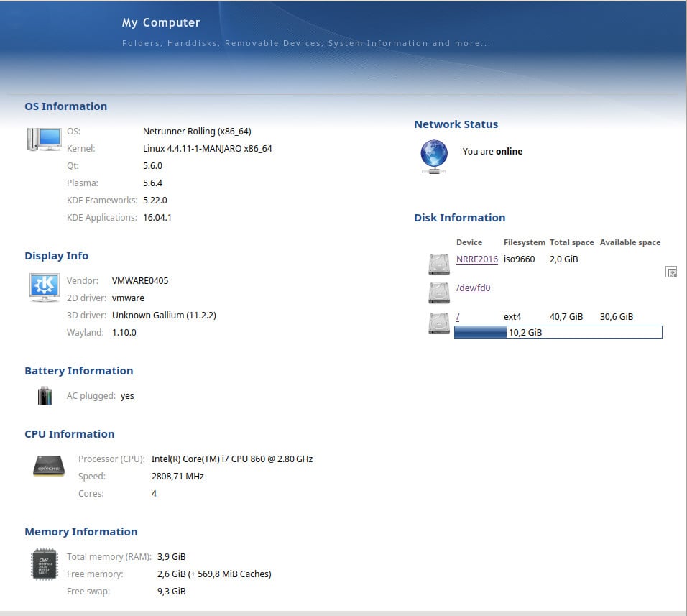Click the CPU Information heading
The image size is (687, 616).
[x=70, y=434]
